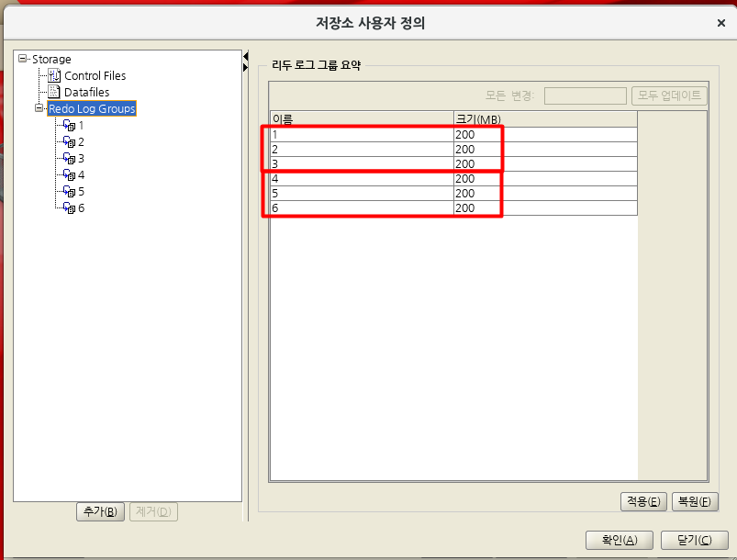Image resolution: width=737 pixels, height=560 pixels.
Task: Click the redo log group 3 icon
Action: pos(69,158)
